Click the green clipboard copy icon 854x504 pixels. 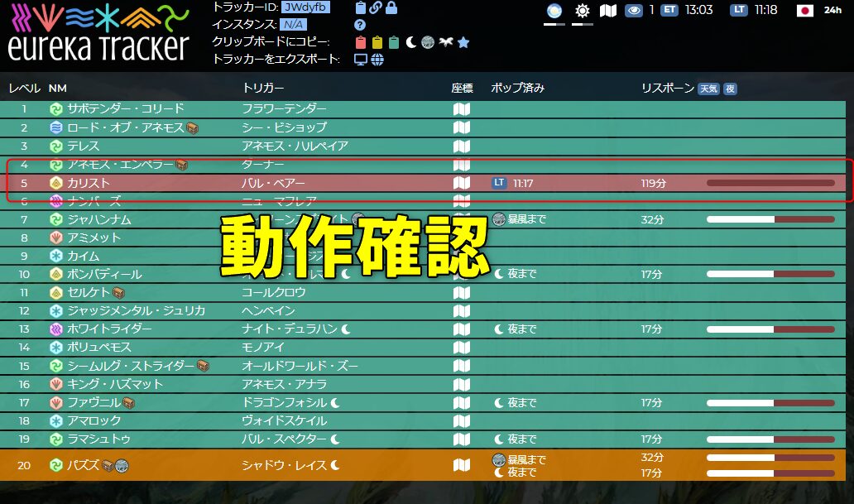click(x=394, y=42)
